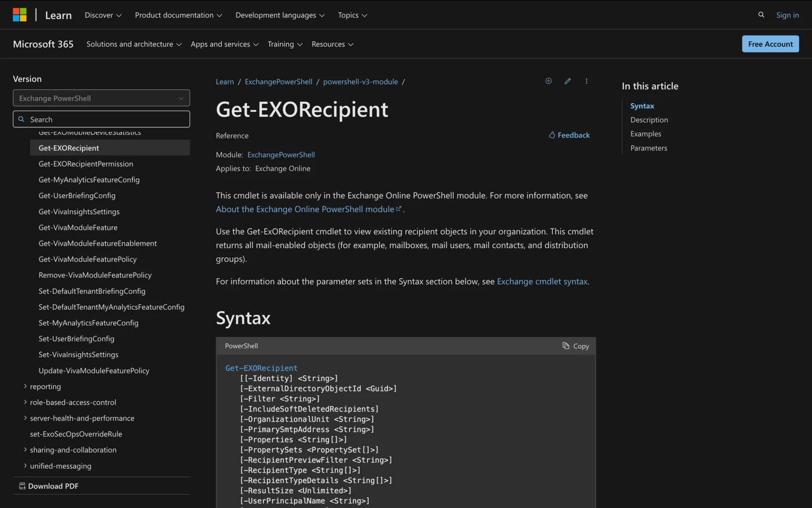Expand sharing-and-collaboration node
Viewport: 812px width, 508px height.
tap(25, 450)
